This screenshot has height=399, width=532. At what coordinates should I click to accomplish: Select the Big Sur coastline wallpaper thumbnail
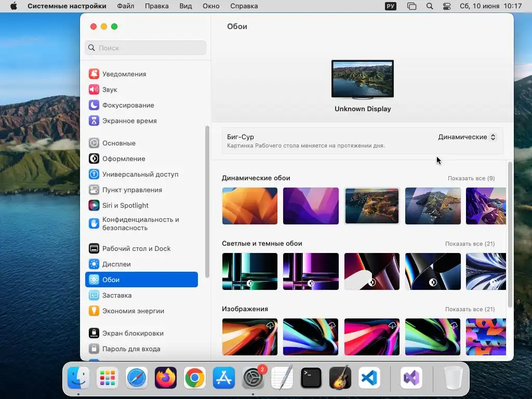(372, 206)
